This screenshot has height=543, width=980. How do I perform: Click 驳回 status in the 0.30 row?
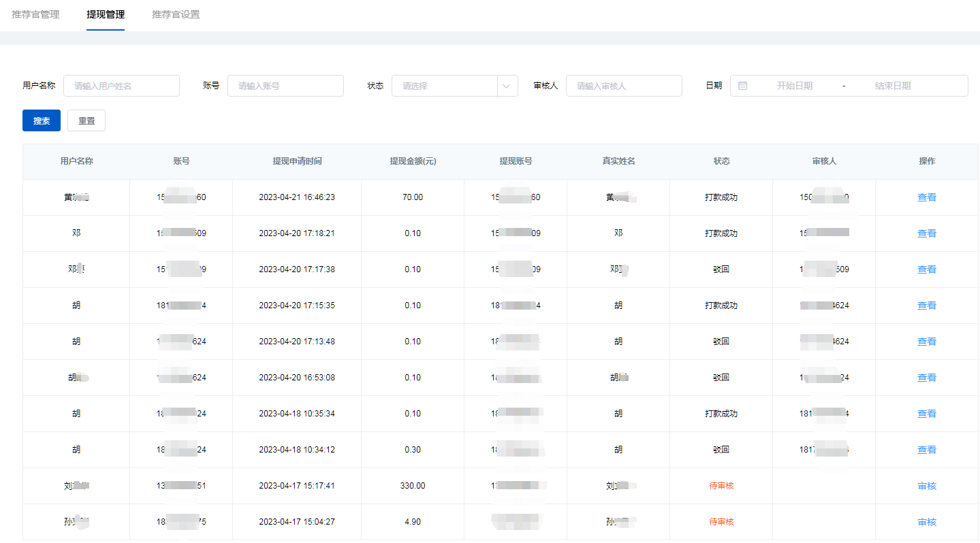point(721,450)
